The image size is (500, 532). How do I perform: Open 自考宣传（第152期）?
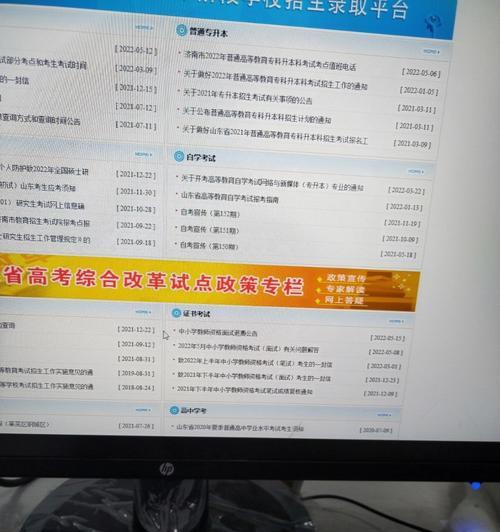tap(210, 213)
